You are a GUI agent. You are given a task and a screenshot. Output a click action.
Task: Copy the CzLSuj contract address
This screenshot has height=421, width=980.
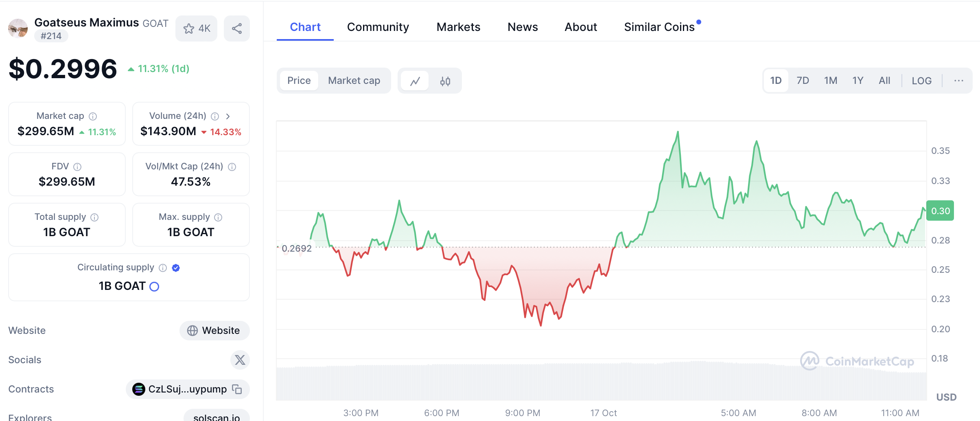[x=237, y=389]
